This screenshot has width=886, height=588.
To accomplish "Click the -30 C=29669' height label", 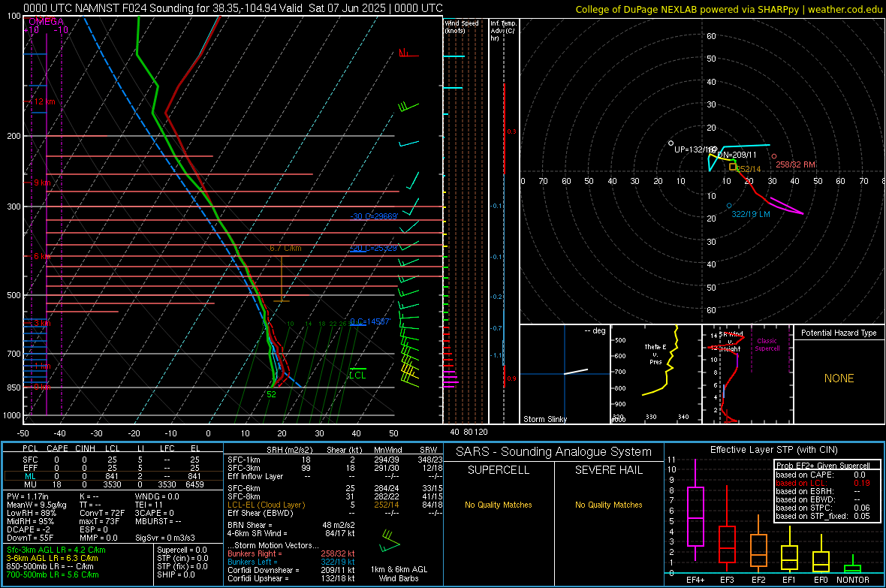I will coord(374,216).
